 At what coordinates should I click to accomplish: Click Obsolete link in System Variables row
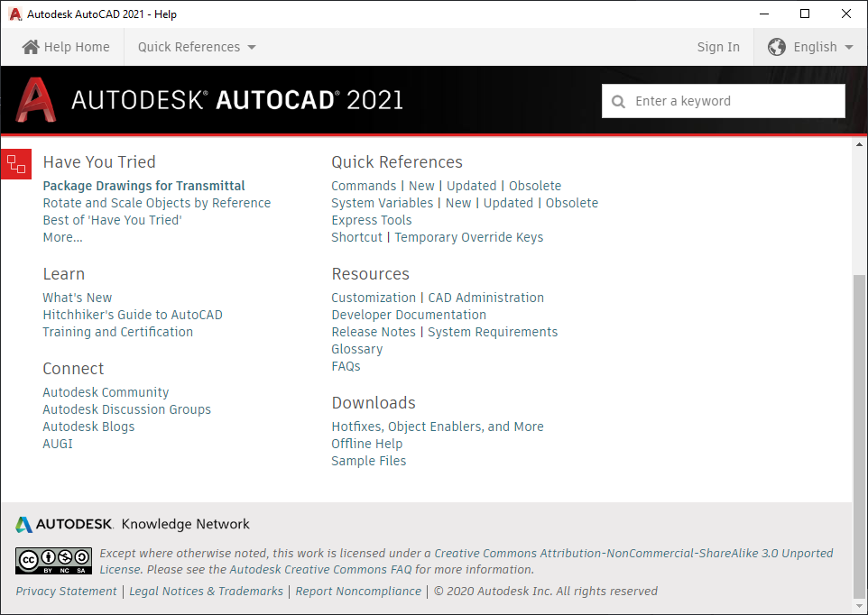tap(572, 203)
